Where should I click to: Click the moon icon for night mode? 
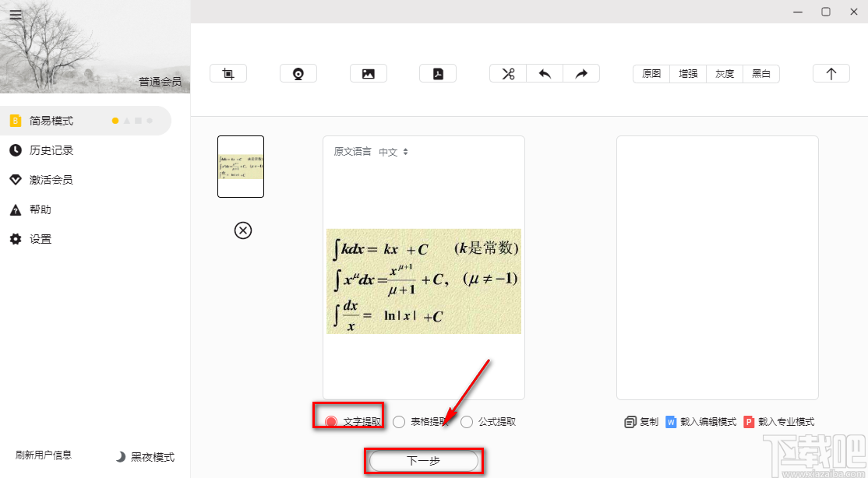[x=120, y=457]
